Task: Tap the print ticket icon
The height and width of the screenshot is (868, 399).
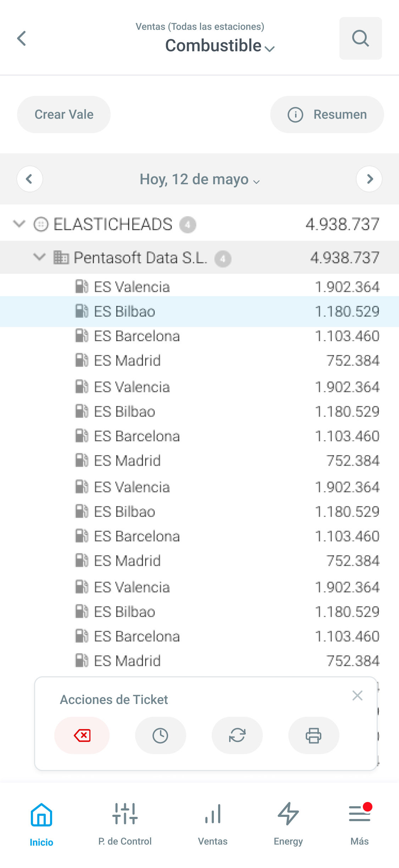Action: 314,735
